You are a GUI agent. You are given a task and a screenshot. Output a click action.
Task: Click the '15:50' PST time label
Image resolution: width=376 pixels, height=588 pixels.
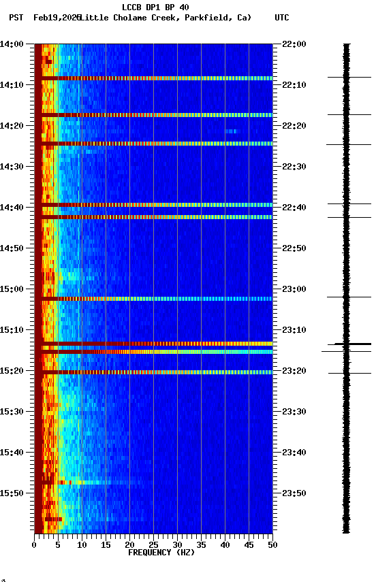(12, 493)
